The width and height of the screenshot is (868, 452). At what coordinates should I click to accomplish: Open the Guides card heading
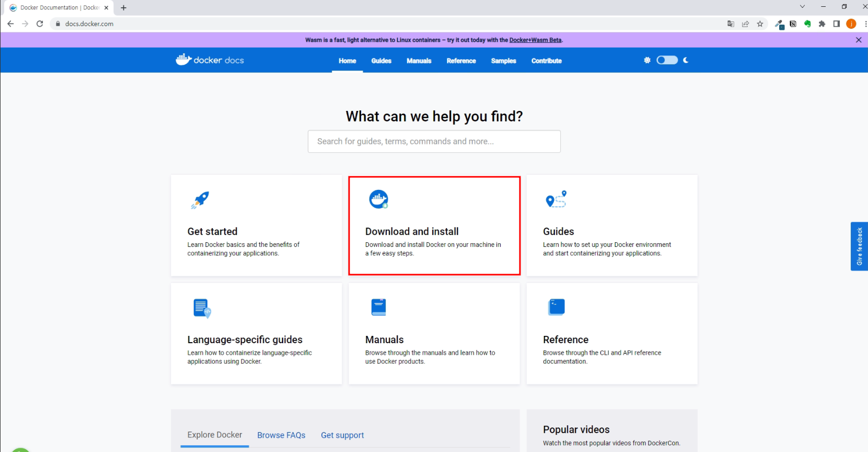(x=558, y=231)
